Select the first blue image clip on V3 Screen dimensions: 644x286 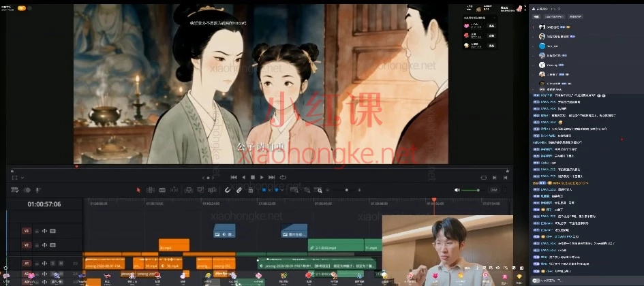point(224,231)
